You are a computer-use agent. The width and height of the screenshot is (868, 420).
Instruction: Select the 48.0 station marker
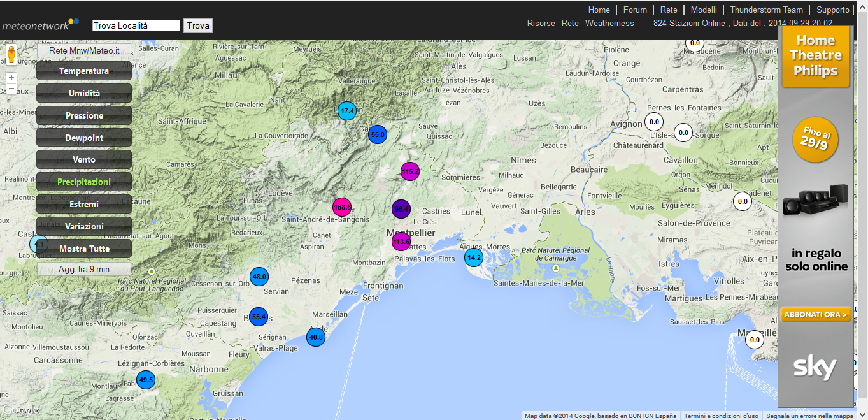click(x=259, y=277)
